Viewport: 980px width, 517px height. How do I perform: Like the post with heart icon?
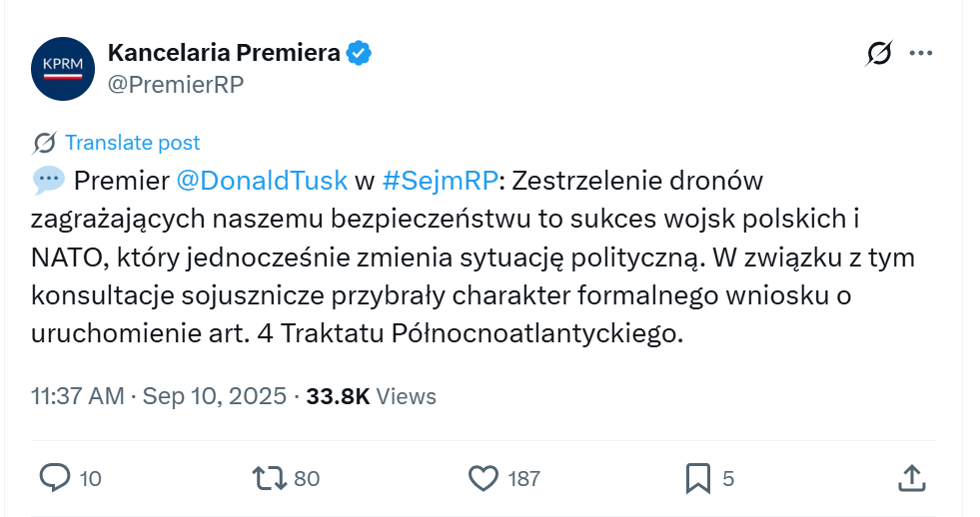tap(484, 478)
